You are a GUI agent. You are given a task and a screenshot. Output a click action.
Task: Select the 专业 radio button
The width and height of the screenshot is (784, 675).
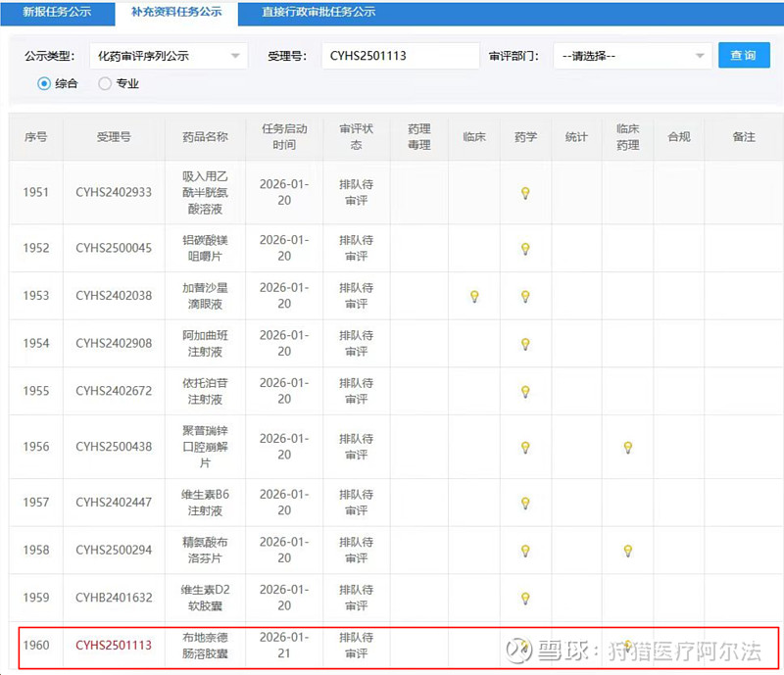coord(105,83)
